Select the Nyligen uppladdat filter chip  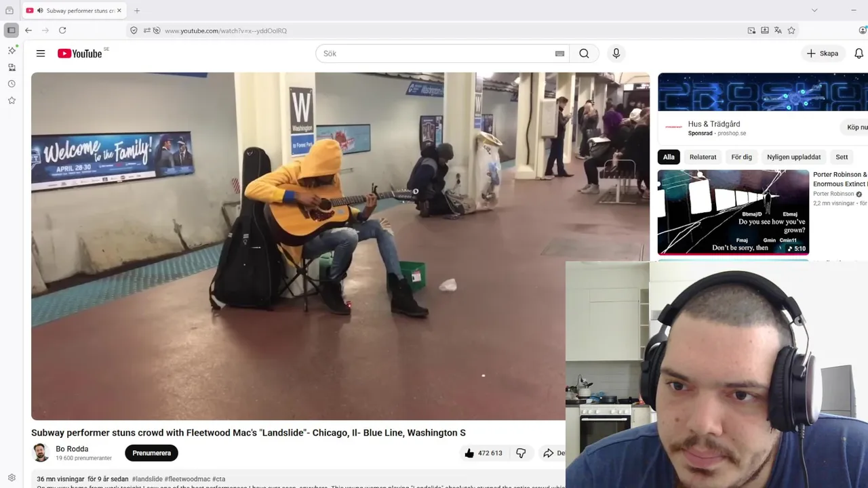(x=793, y=157)
